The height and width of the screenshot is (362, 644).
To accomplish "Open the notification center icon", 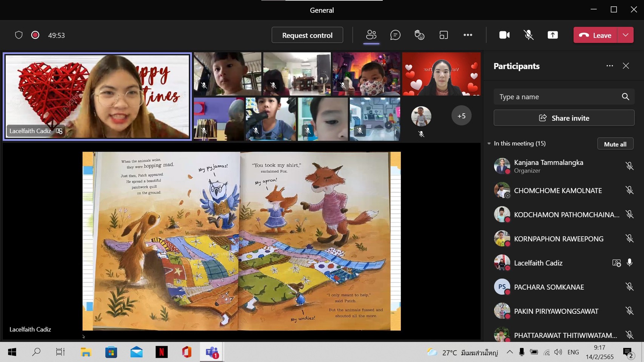I will pyautogui.click(x=628, y=353).
